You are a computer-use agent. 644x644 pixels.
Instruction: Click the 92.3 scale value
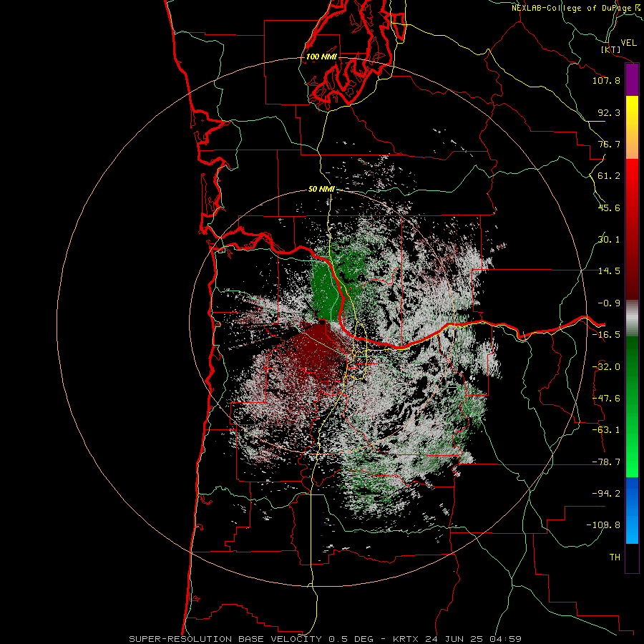click(609, 112)
